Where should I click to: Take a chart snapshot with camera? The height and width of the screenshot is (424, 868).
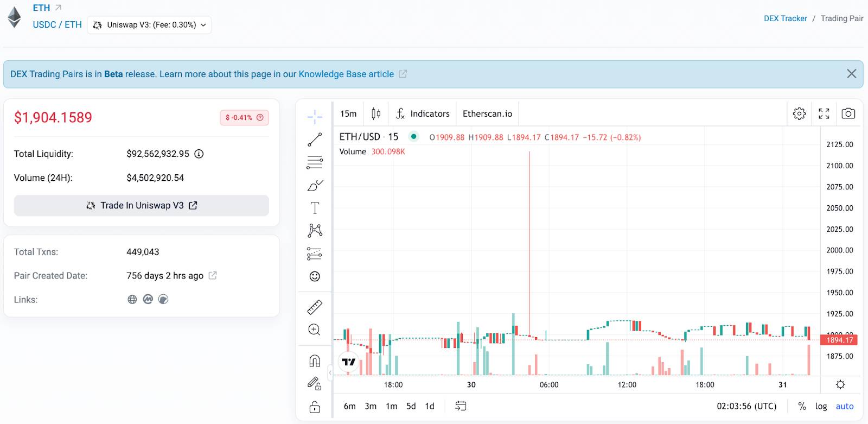pos(848,113)
